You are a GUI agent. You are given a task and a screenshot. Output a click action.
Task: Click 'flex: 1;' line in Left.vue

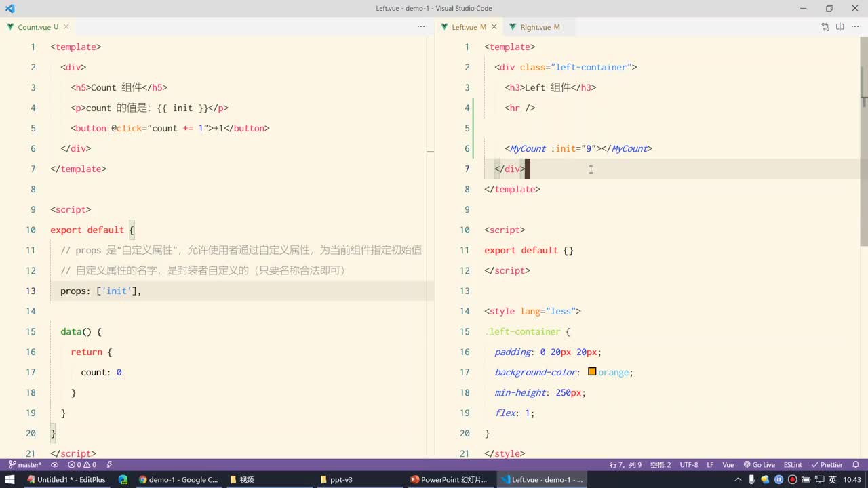pyautogui.click(x=515, y=413)
